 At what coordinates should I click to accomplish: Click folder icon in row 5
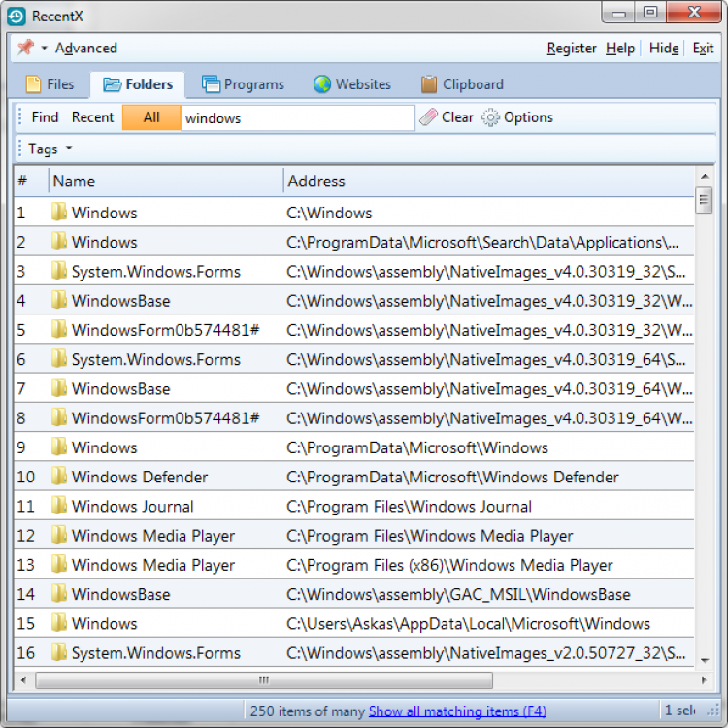tap(59, 329)
